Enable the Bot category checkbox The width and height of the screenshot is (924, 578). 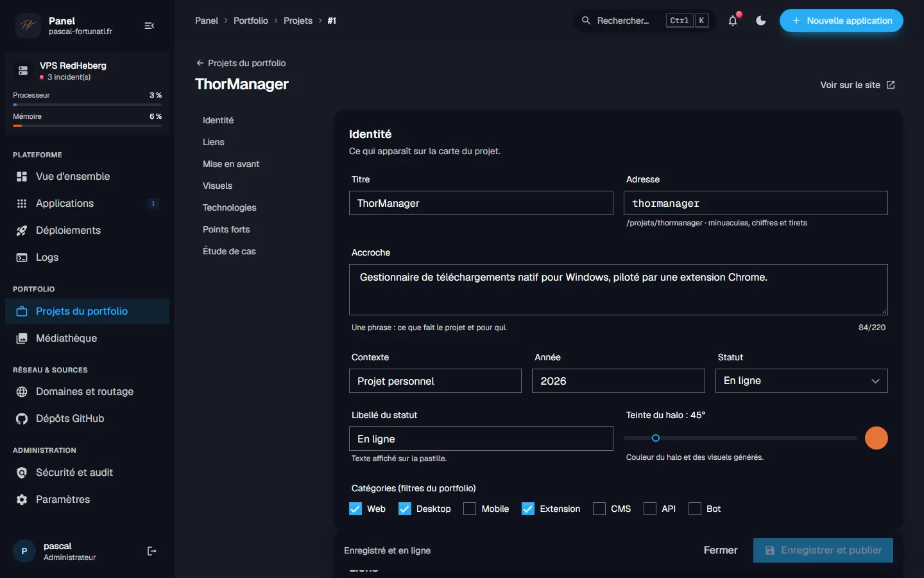pos(695,509)
